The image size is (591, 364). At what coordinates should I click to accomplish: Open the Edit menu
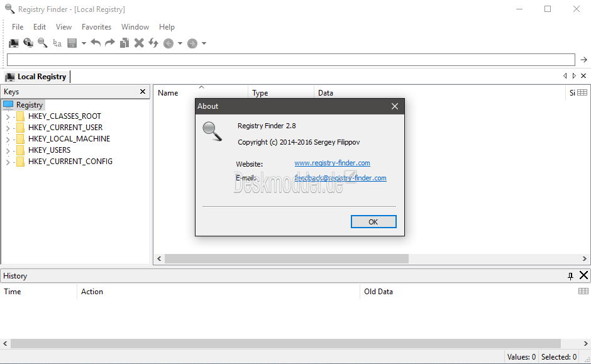coord(40,27)
